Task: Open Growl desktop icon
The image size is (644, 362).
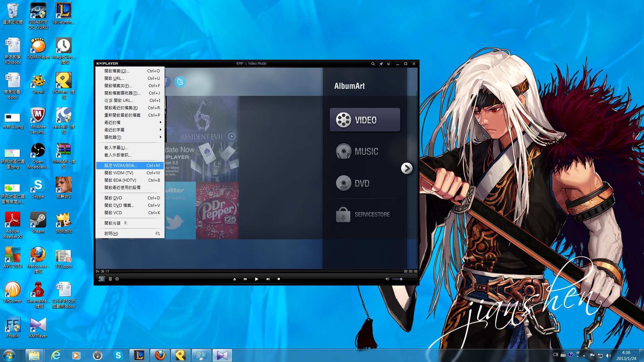Action: coord(38,83)
